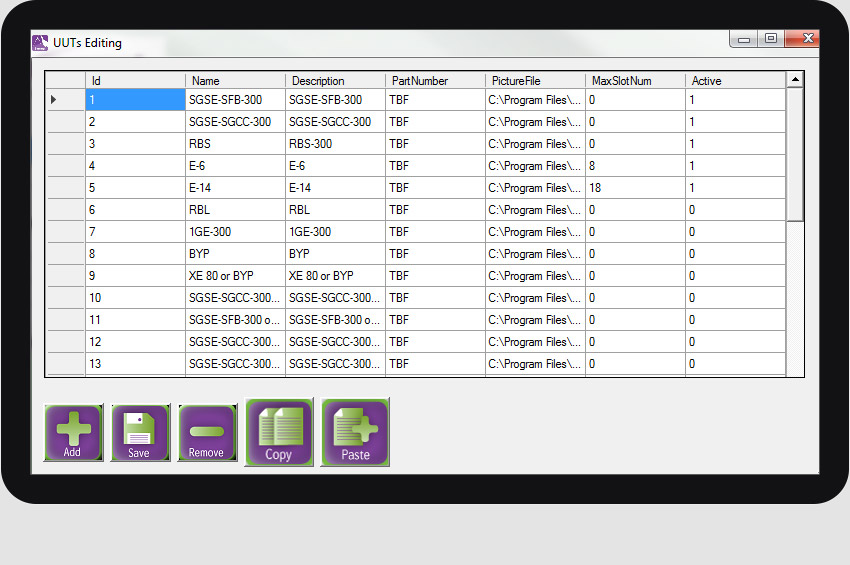Click the PartNumber column header

click(x=435, y=81)
